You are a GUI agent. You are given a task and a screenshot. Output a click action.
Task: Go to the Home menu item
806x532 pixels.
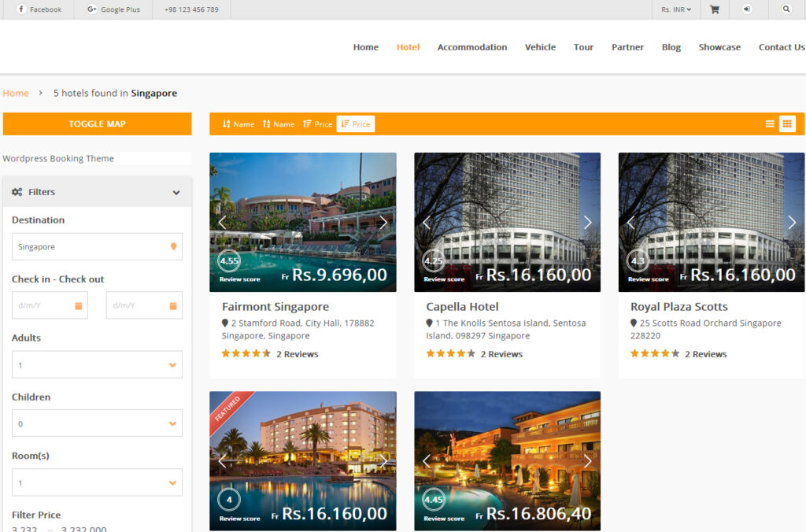point(365,46)
